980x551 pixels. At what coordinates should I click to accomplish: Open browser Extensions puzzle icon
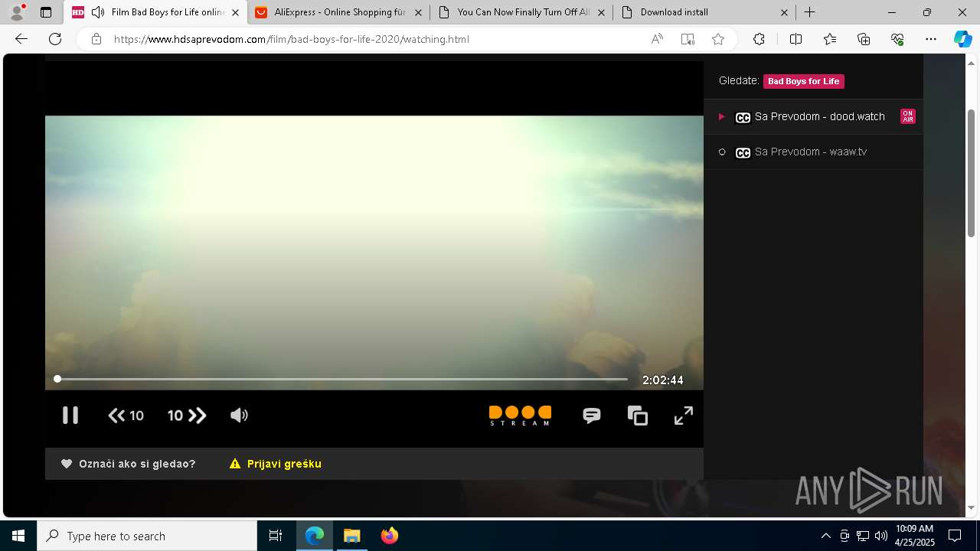(x=759, y=39)
